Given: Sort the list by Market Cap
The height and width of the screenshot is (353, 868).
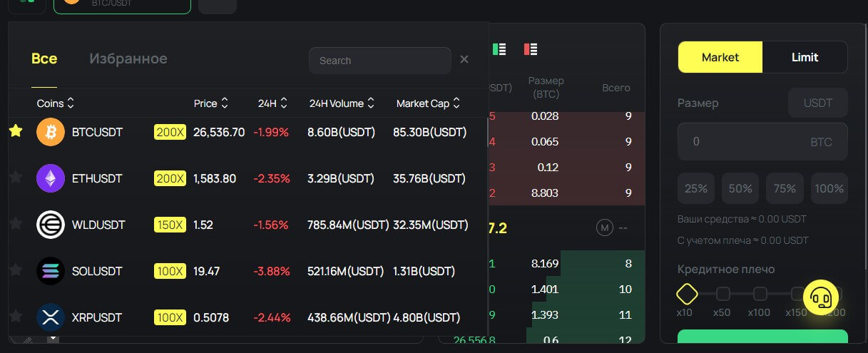Looking at the screenshot, I should click(x=429, y=103).
